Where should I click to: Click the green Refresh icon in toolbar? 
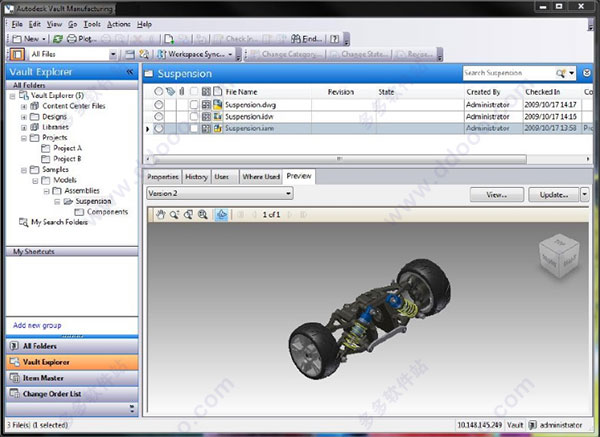coord(58,39)
